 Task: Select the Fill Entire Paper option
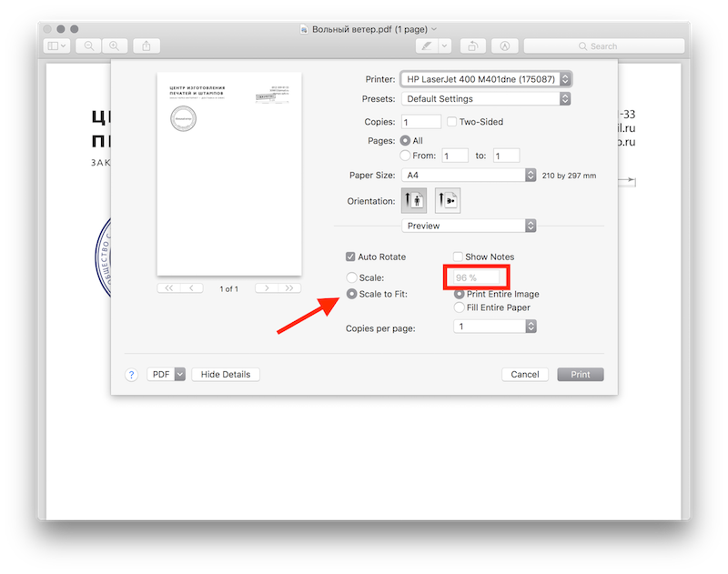pos(459,307)
